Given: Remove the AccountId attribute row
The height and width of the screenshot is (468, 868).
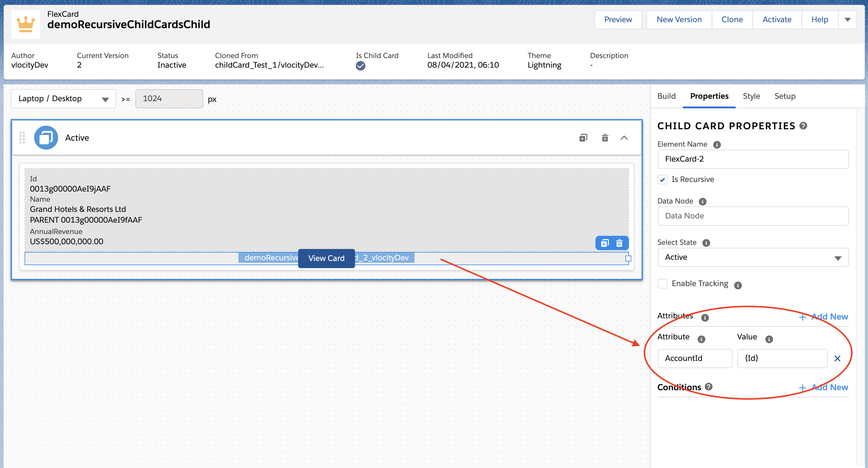Looking at the screenshot, I should tap(837, 358).
